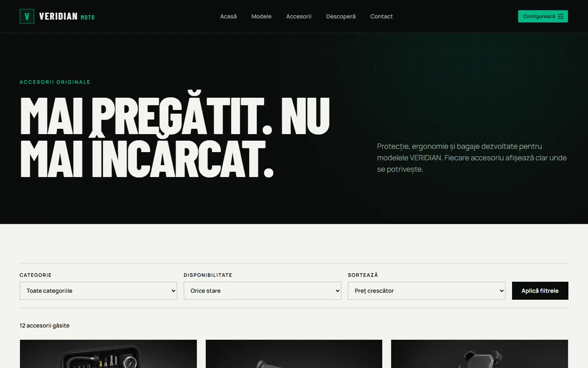
Task: Click the DISPONIBILITATE filter label
Action: (x=208, y=275)
